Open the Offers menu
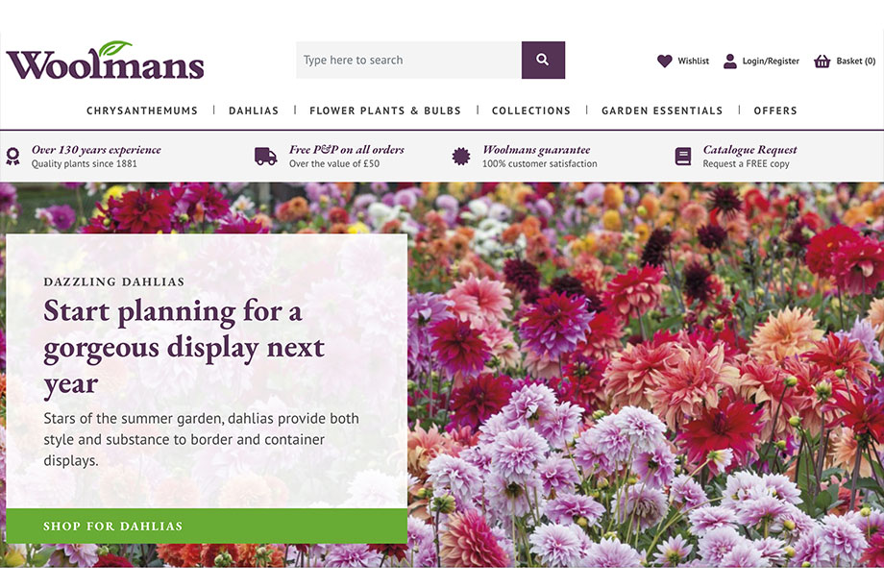Image resolution: width=884 pixels, height=588 pixels. coord(775,110)
